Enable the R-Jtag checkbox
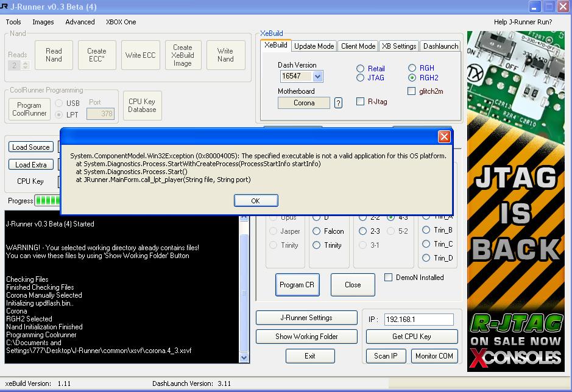Viewport: 572px width, 392px height. click(360, 102)
